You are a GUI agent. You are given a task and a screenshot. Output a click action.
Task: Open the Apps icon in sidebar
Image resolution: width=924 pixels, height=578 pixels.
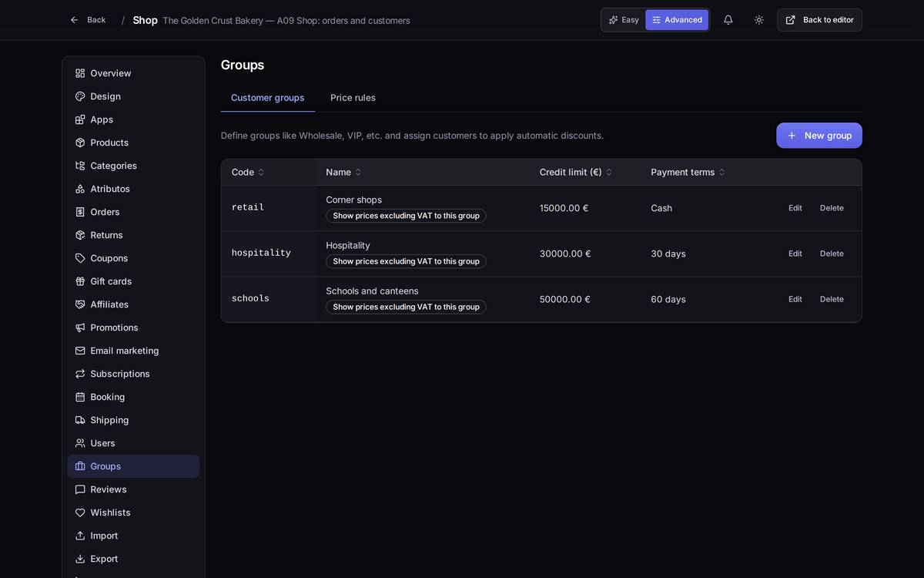80,119
